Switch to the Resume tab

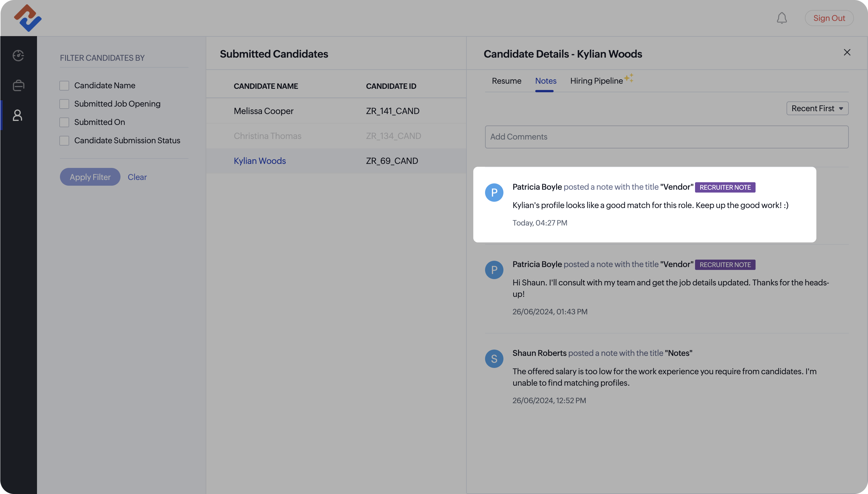[506, 81]
